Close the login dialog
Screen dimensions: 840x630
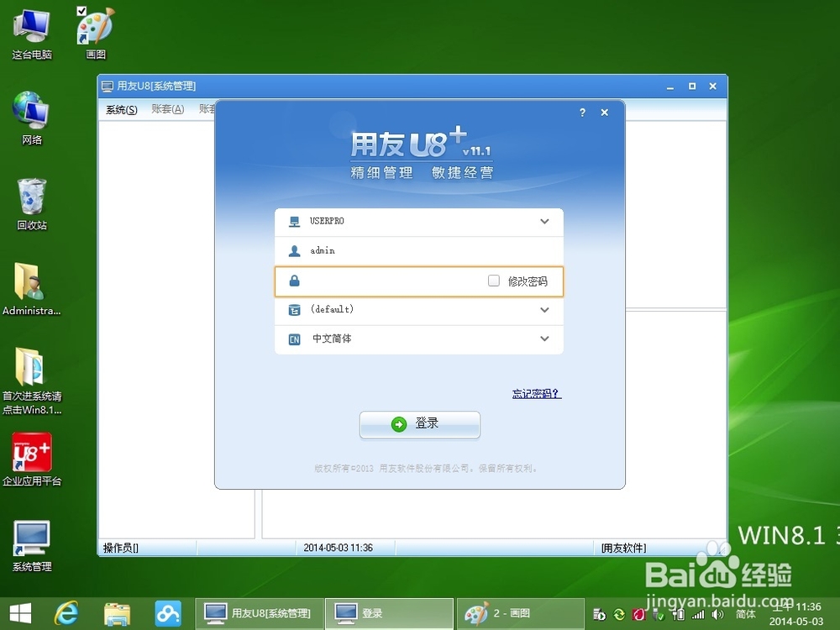tap(604, 113)
